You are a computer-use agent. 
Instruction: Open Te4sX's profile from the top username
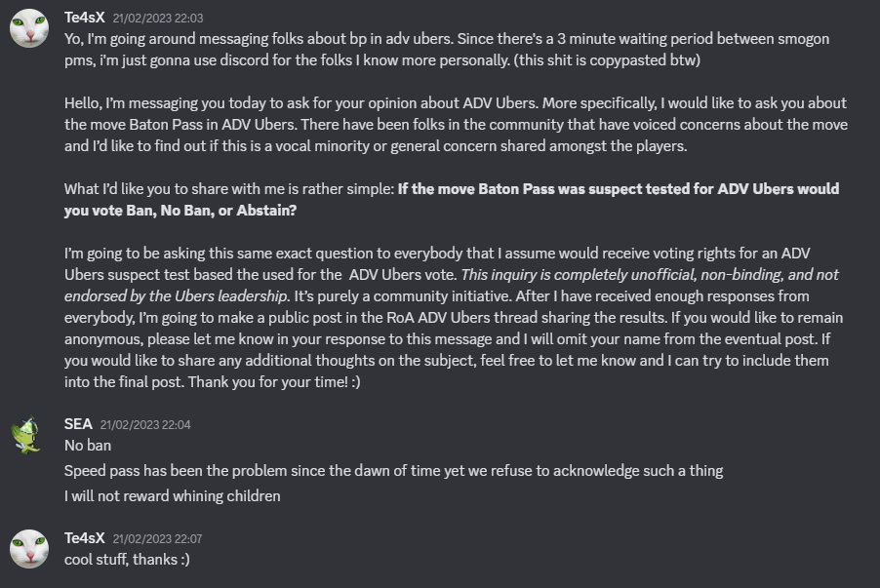tap(84, 18)
